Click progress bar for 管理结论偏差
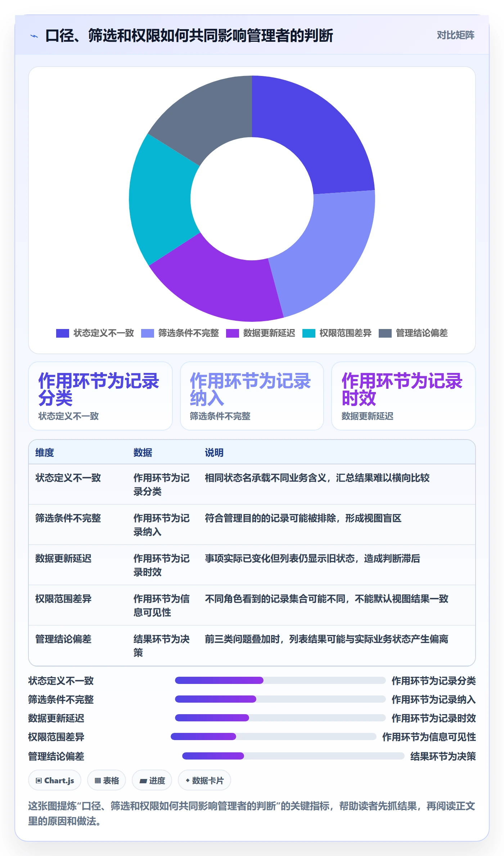504x856 pixels. pos(293,756)
